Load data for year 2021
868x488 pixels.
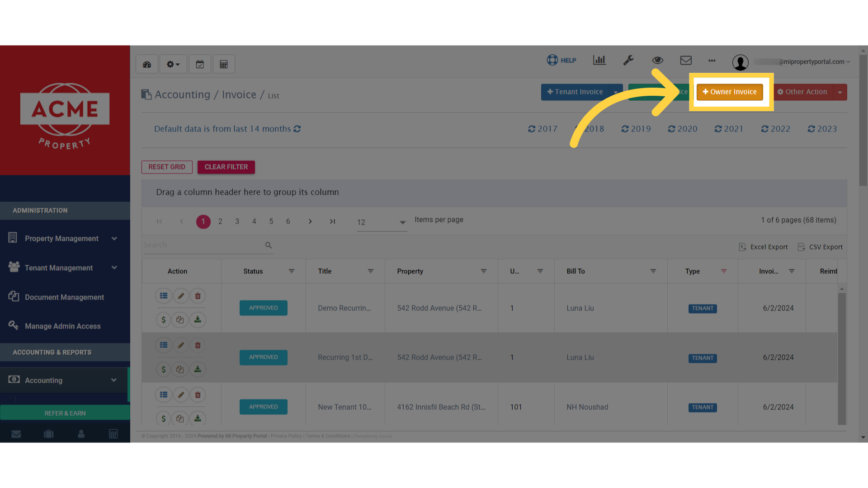coord(729,129)
